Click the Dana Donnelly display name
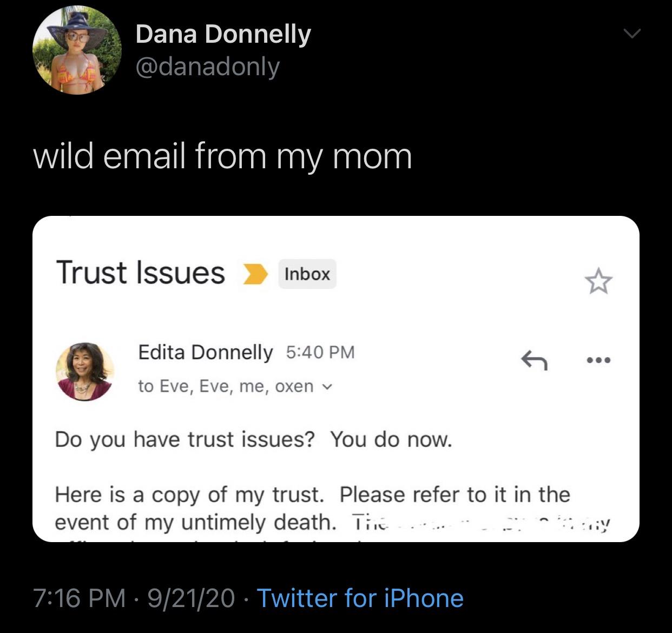Viewport: 672px width, 633px height. 223,34
